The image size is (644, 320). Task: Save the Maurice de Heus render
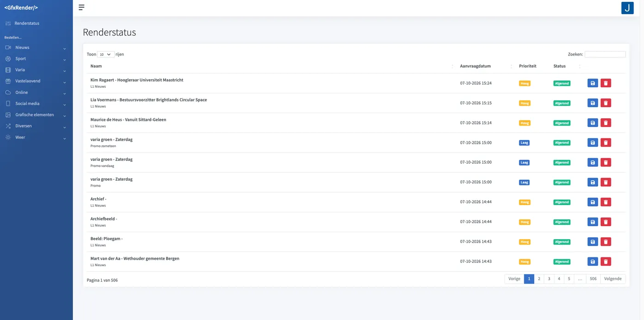click(x=592, y=123)
